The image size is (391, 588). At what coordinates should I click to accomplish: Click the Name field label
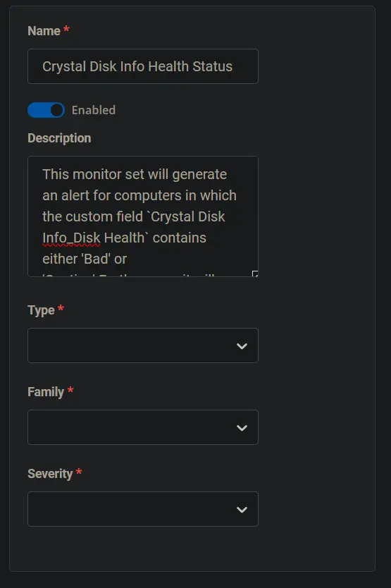pyautogui.click(x=44, y=31)
